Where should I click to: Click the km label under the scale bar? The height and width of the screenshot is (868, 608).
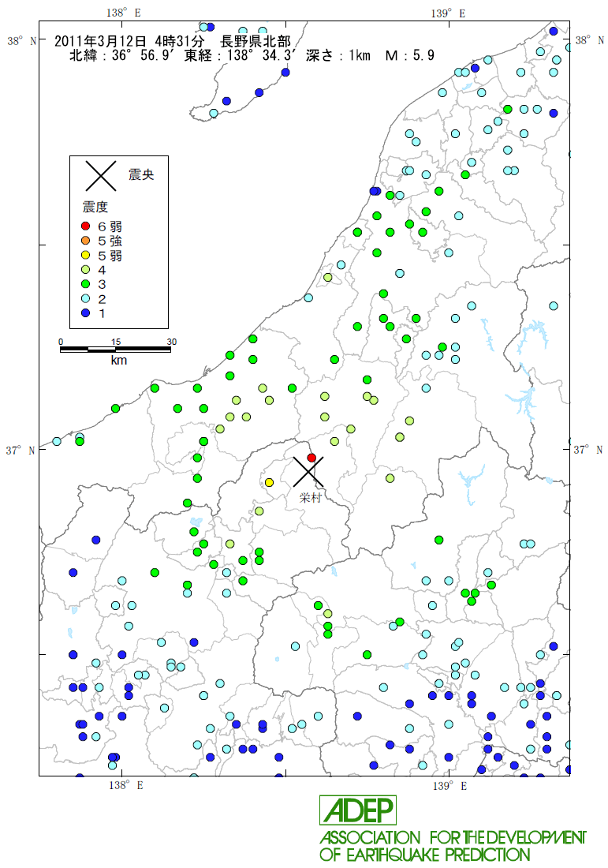118,361
